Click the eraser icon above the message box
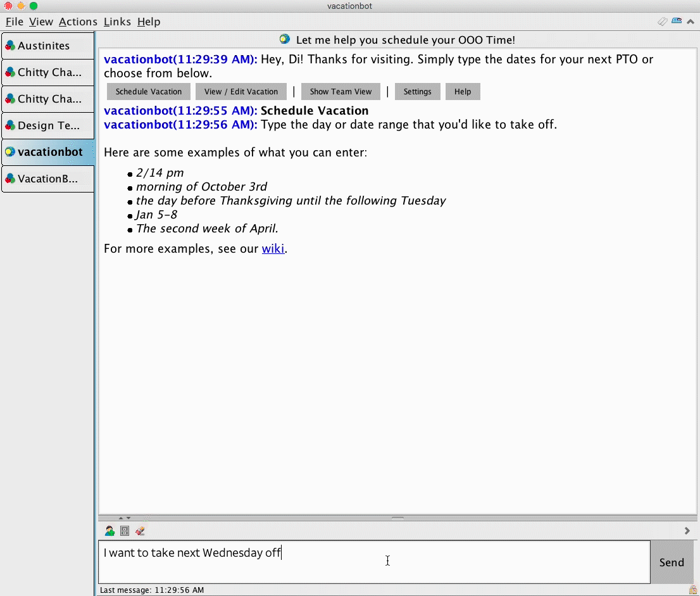The width and height of the screenshot is (700, 596). pos(140,531)
